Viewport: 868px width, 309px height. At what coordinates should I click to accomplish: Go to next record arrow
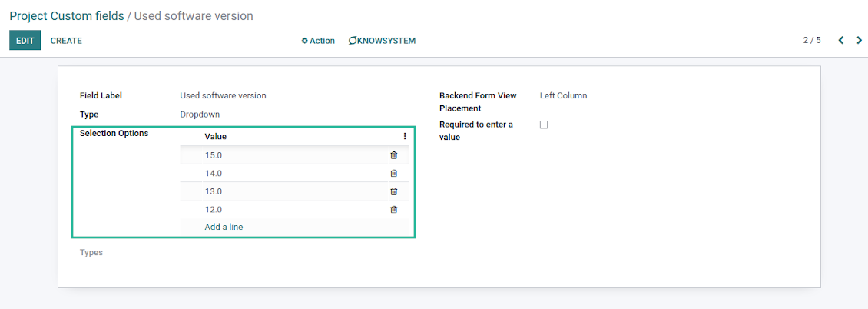tap(859, 41)
